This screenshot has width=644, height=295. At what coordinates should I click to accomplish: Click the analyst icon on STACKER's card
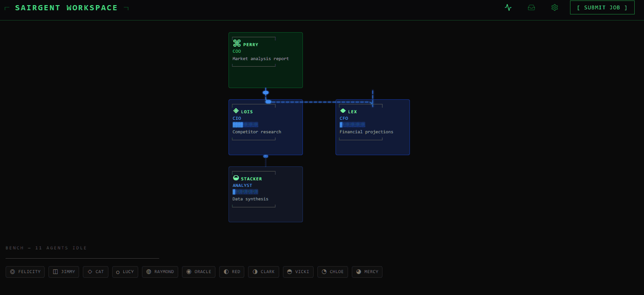tap(235, 178)
